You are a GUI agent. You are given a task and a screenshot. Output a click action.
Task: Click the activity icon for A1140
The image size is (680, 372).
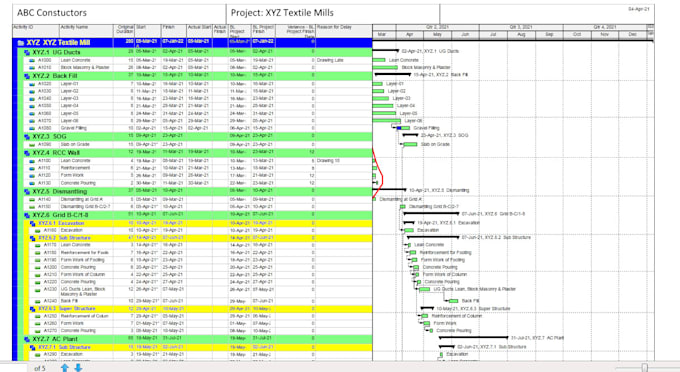(x=32, y=199)
